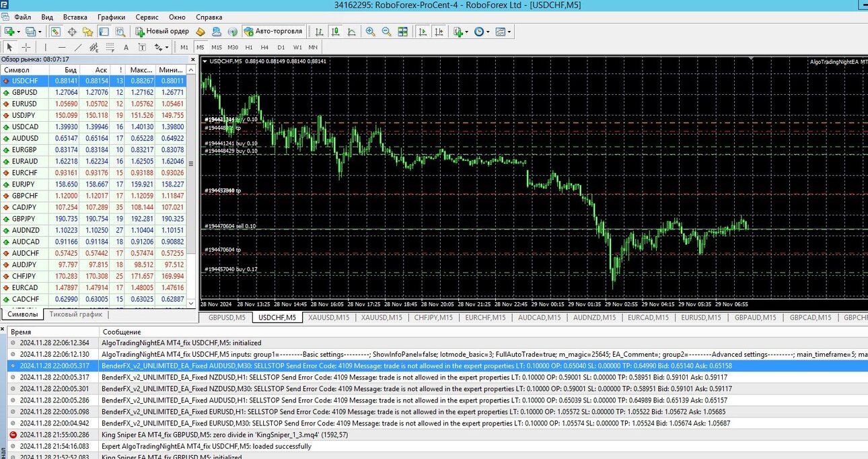The width and height of the screenshot is (868, 459).
Task: Toggle the Navigator panel star-folder icon
Action: tap(87, 32)
